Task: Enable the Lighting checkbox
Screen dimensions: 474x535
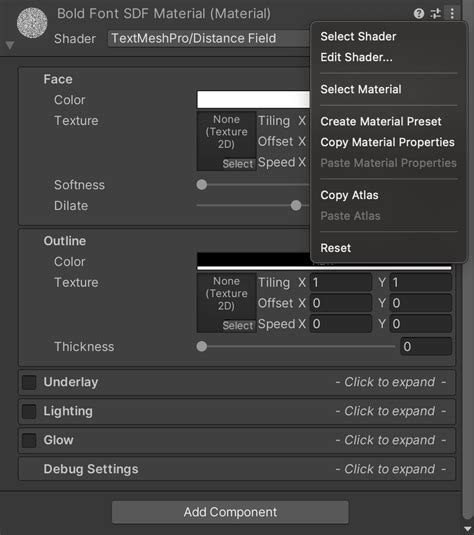Action: coord(29,411)
